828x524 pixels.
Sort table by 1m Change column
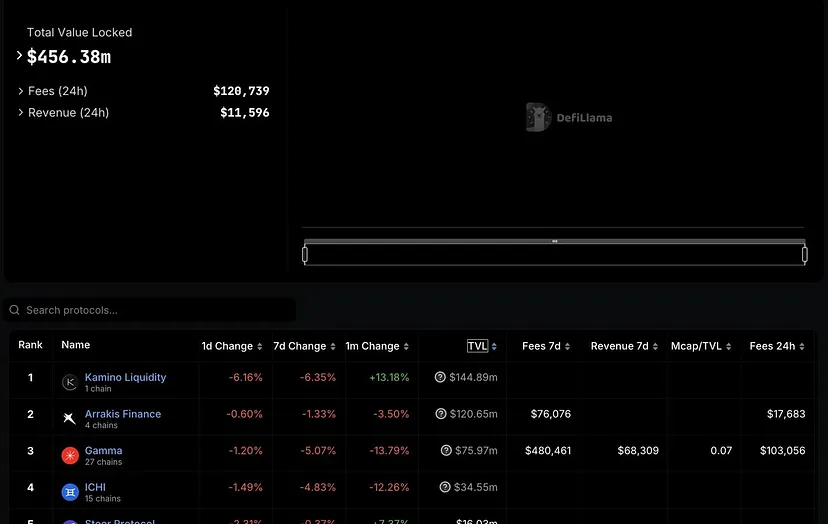coord(377,347)
